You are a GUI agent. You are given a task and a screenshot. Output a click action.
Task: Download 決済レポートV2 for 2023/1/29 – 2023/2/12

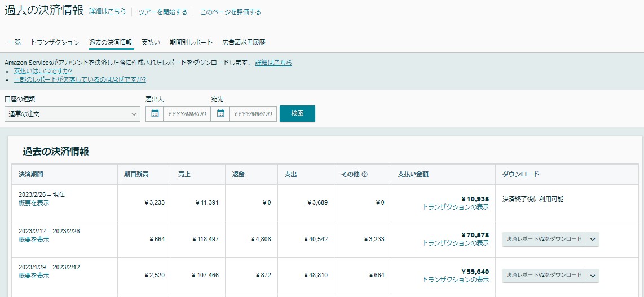pos(544,276)
